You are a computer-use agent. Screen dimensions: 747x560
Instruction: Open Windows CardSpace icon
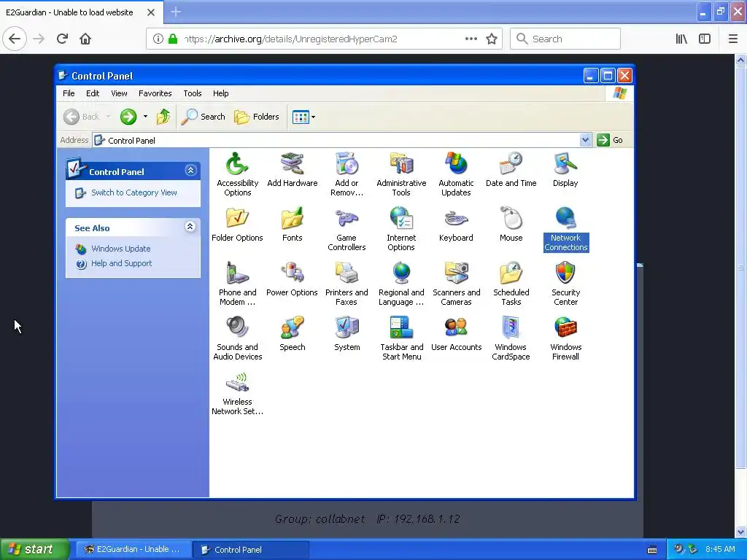click(511, 338)
